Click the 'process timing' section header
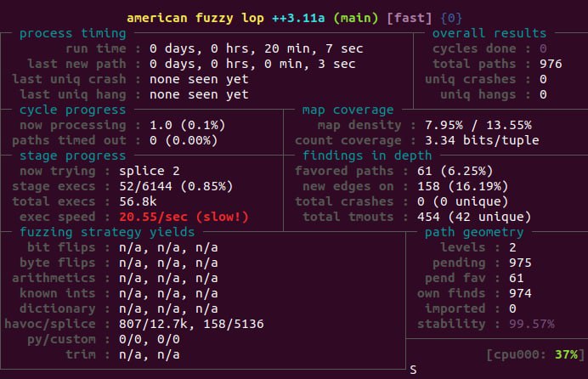 coord(73,33)
